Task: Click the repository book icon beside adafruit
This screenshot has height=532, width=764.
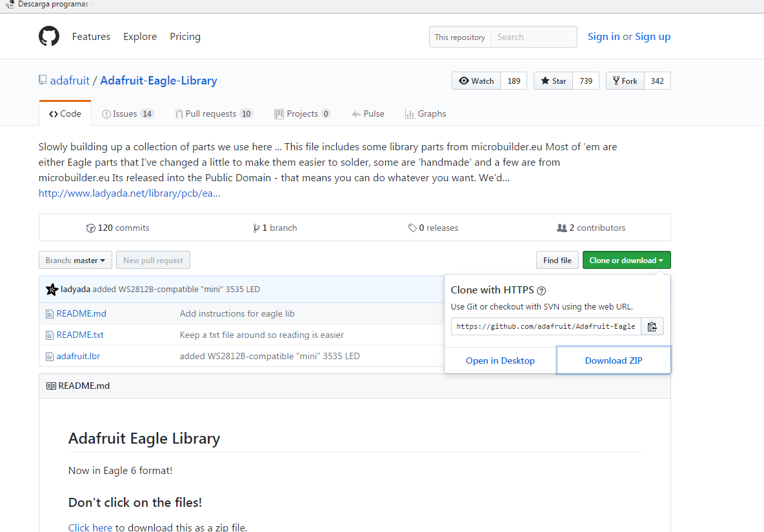Action: point(43,80)
